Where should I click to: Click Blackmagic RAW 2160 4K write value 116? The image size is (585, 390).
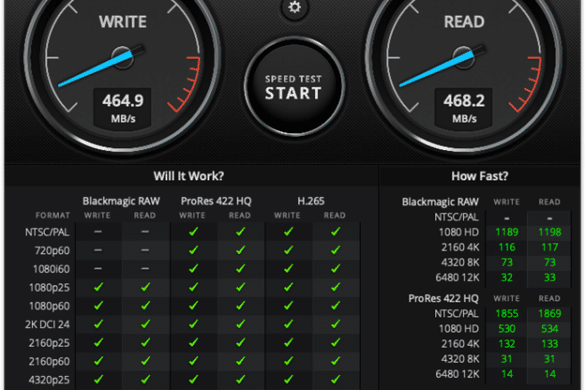507,247
